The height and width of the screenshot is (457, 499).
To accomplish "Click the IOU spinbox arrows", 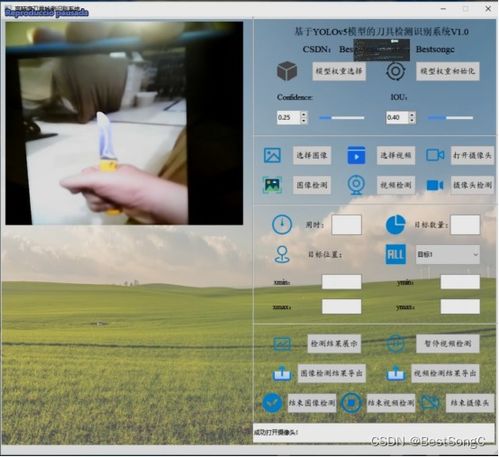I will (x=412, y=117).
